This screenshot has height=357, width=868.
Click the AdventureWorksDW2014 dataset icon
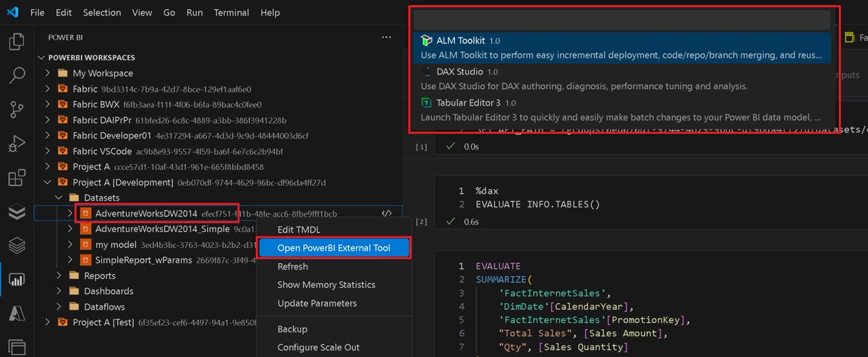85,213
